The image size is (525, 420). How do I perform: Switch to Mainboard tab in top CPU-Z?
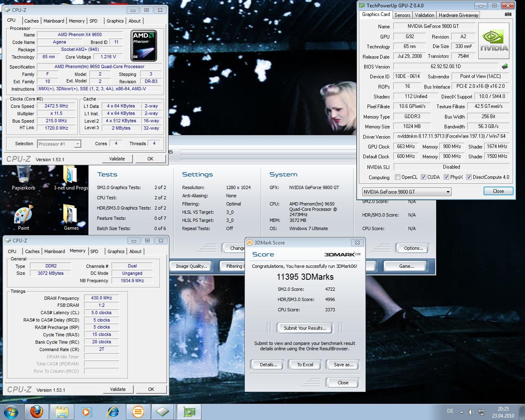click(x=54, y=21)
